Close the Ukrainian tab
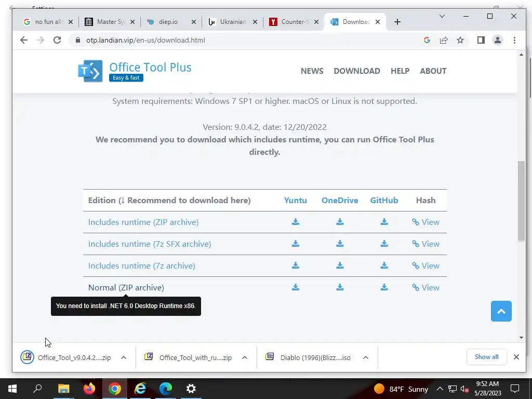 (x=255, y=22)
